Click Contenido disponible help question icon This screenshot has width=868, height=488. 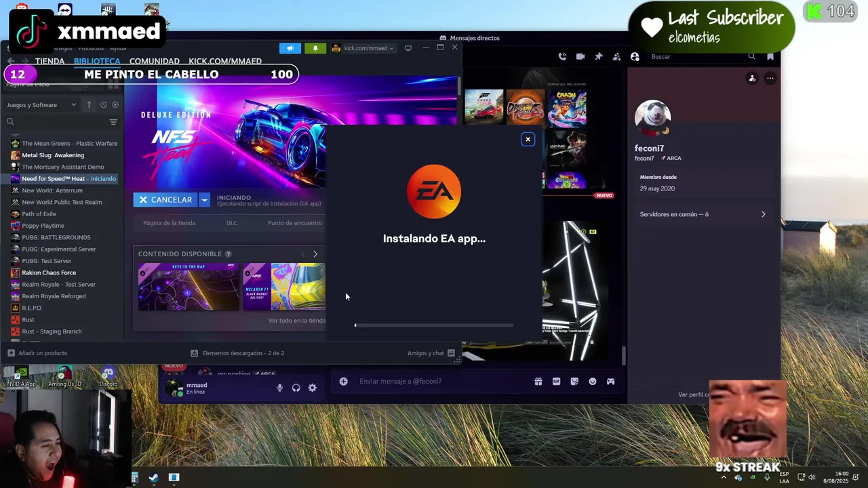(x=228, y=254)
